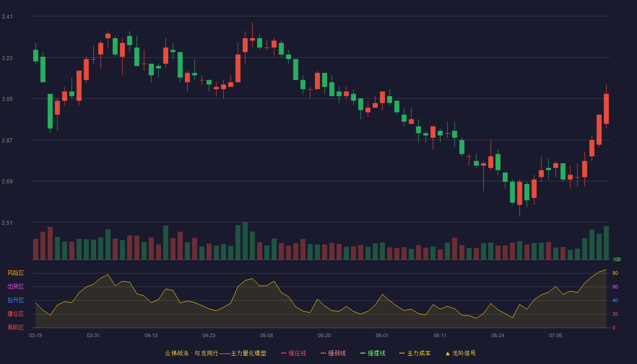
Task: Toggle the 强撑线 legend series
Action: (x=373, y=353)
